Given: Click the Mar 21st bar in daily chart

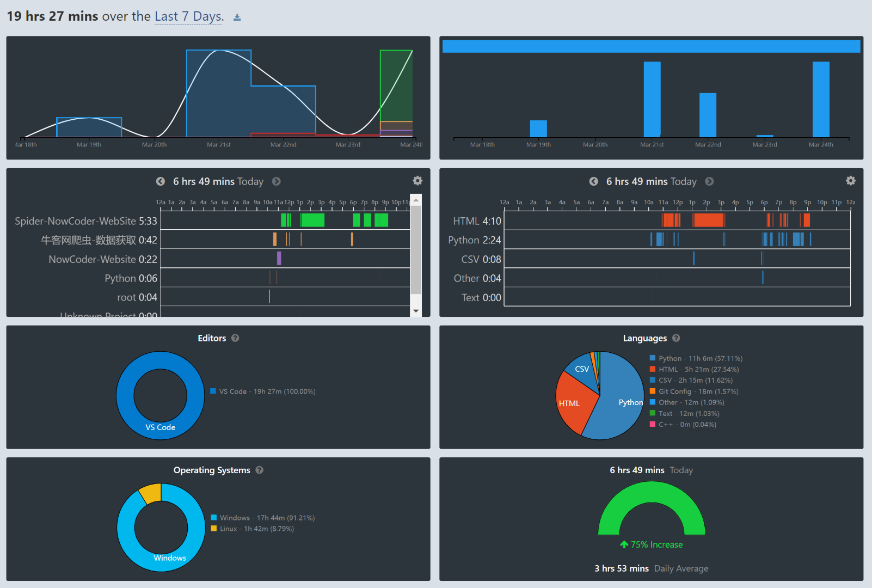Looking at the screenshot, I should 652,99.
